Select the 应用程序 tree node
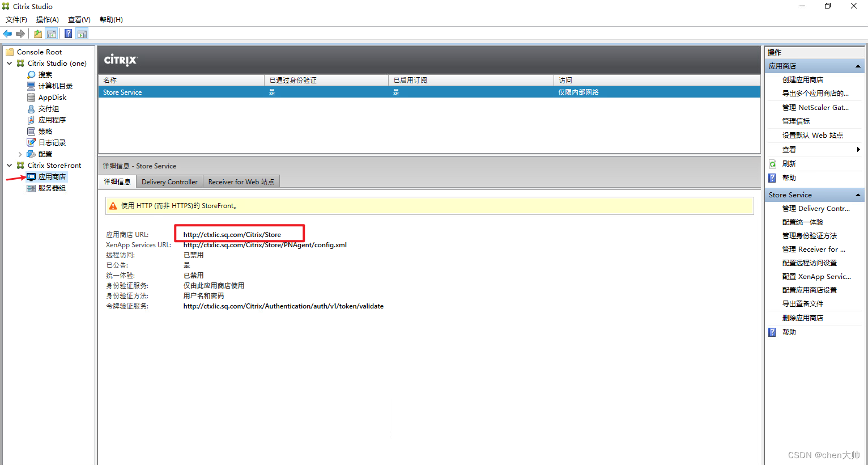The image size is (868, 465). 52,120
